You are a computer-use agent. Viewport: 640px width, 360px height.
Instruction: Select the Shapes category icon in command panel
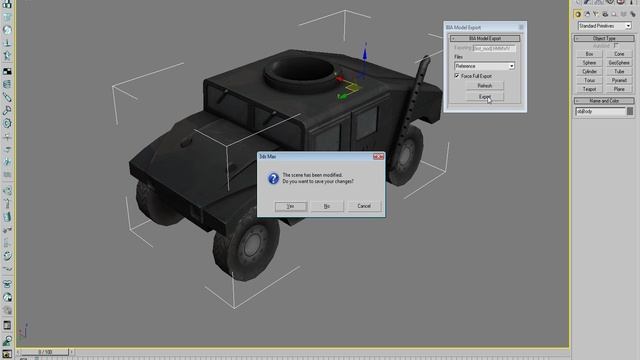[587, 14]
